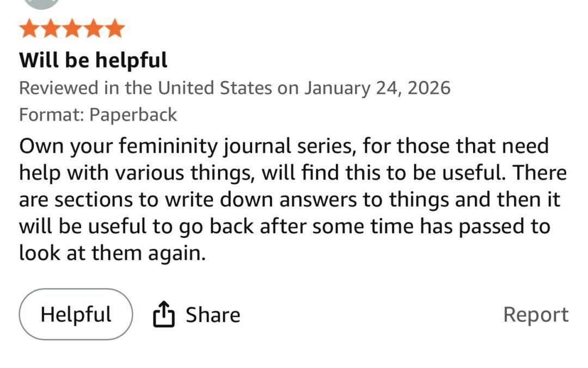This screenshot has height=368, width=588.
Task: Click "are sections to write down answers" line
Action: pos(180,200)
